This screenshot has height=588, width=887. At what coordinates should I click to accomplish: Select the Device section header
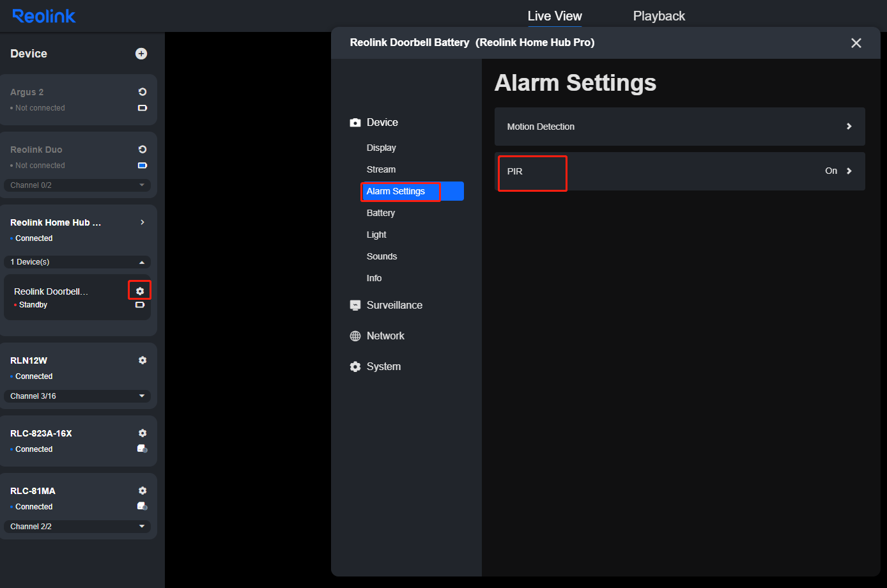382,123
